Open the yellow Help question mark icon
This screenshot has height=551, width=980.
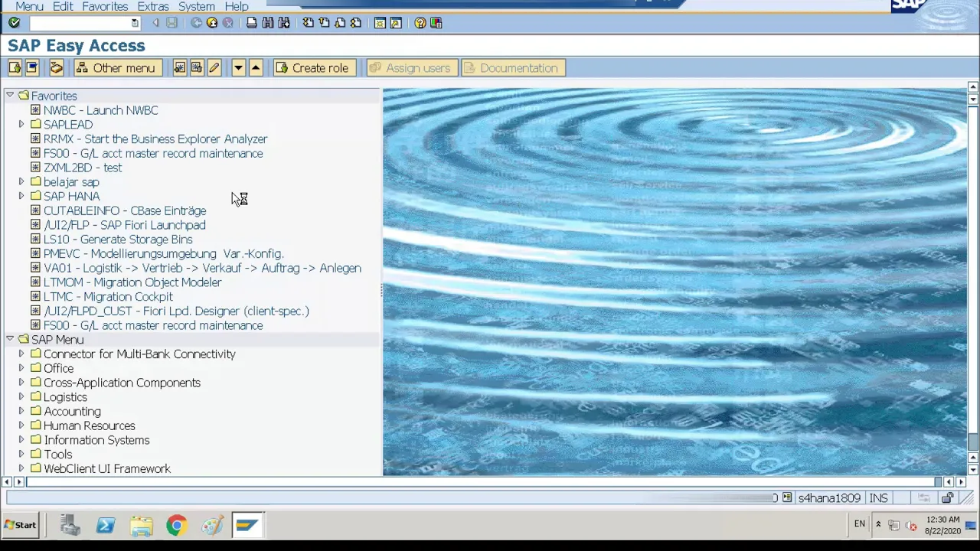tap(420, 23)
